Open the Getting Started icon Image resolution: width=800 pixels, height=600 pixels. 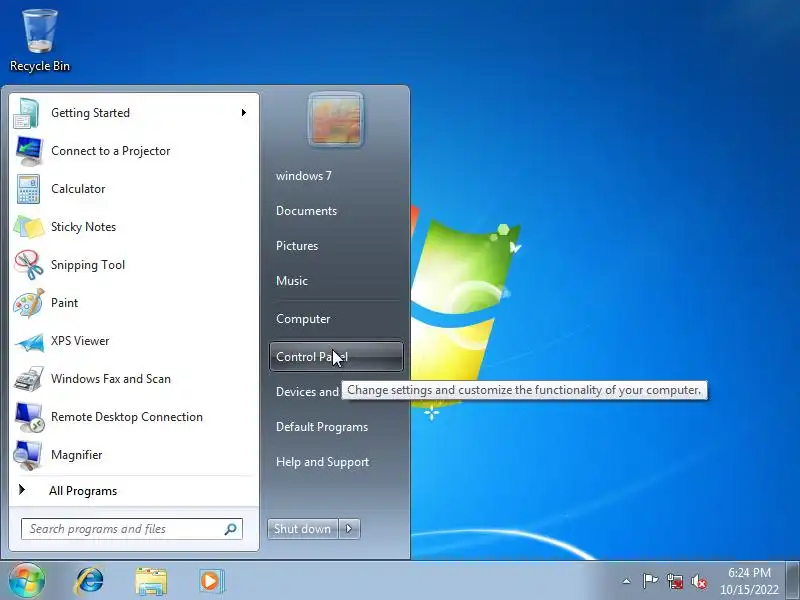tap(27, 113)
